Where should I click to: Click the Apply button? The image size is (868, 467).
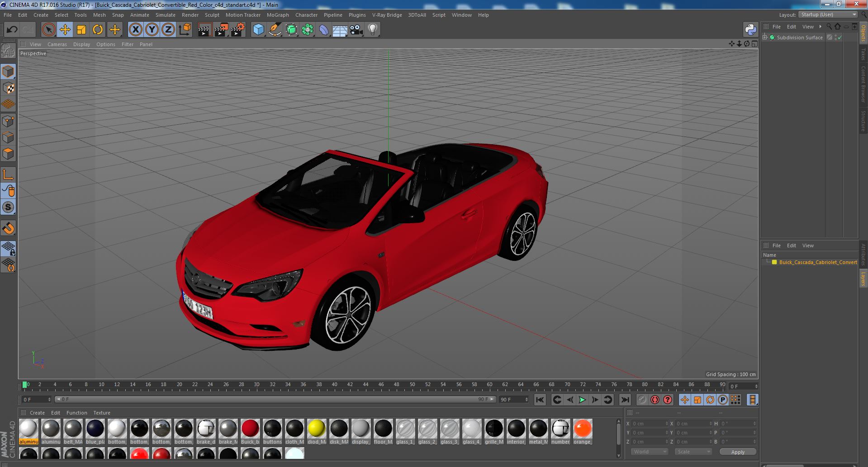[738, 452]
